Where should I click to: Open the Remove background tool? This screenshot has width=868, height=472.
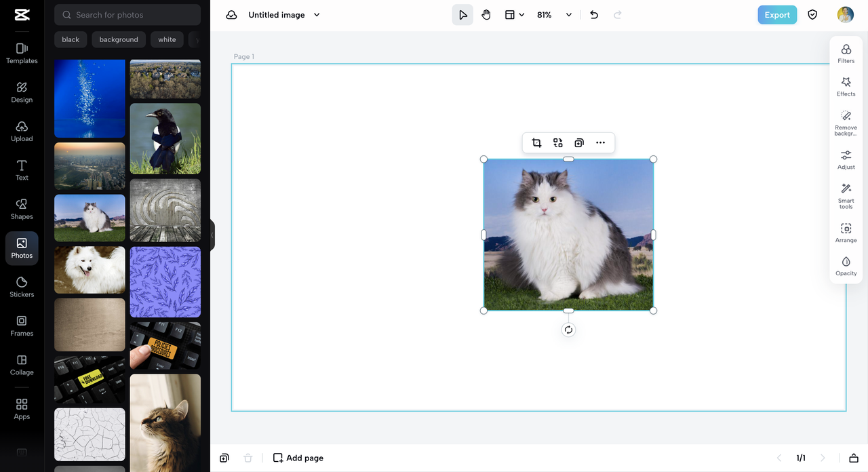click(846, 123)
